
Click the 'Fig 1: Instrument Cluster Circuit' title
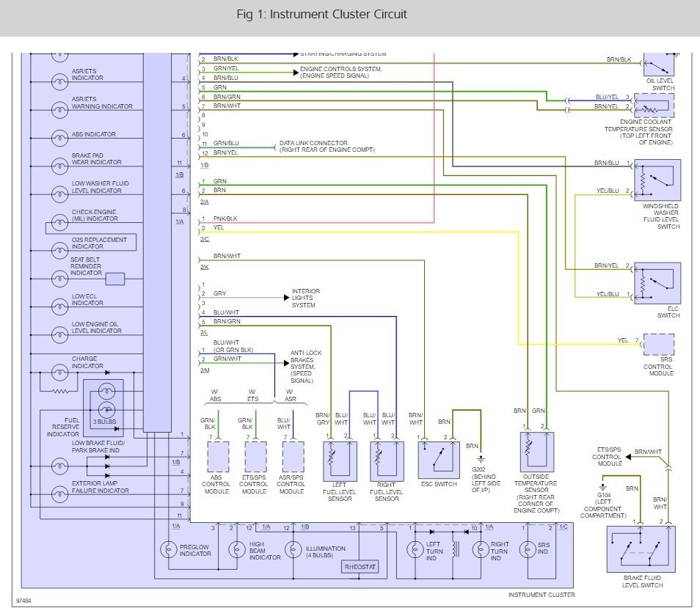[x=321, y=14]
